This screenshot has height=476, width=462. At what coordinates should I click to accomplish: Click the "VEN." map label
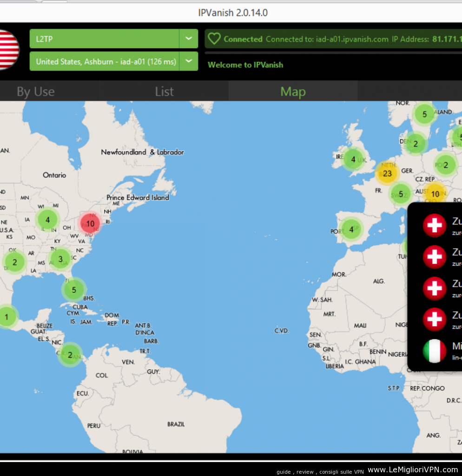click(128, 362)
